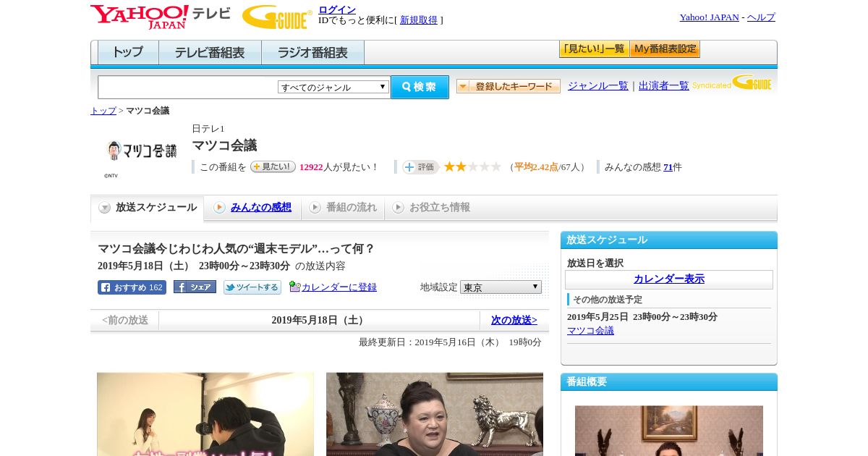Click the カレンダーに登録 link
The height and width of the screenshot is (456, 868).
[x=339, y=287]
